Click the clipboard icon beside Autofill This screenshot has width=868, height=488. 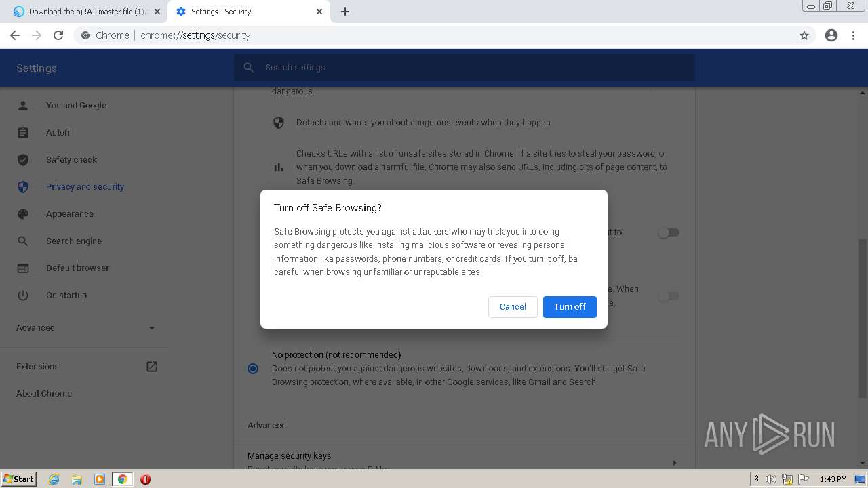[x=23, y=133]
